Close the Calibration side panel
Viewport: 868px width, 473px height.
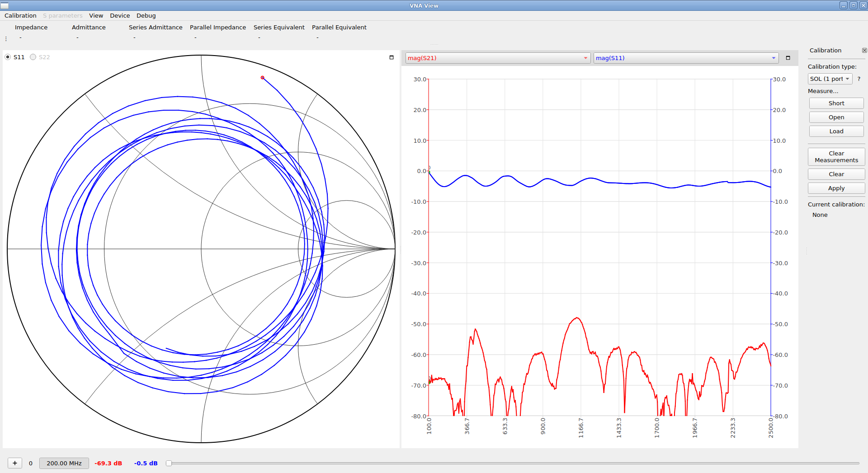click(x=864, y=51)
